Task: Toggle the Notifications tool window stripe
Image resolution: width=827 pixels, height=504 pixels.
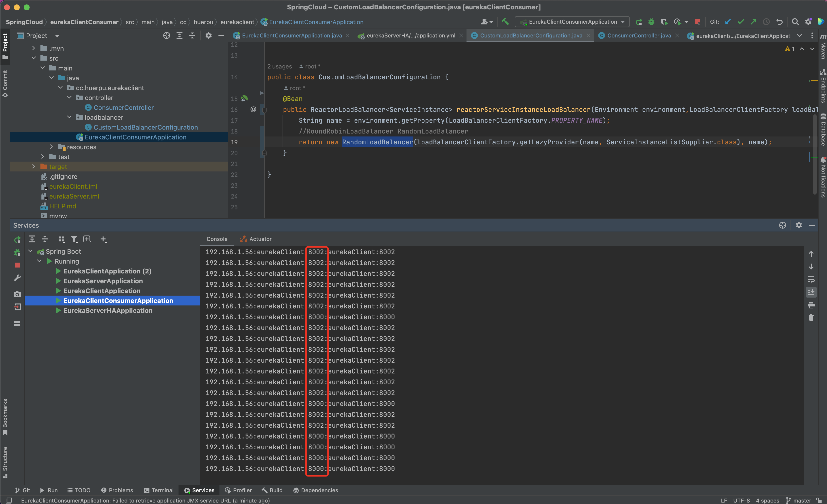Action: tap(823, 177)
